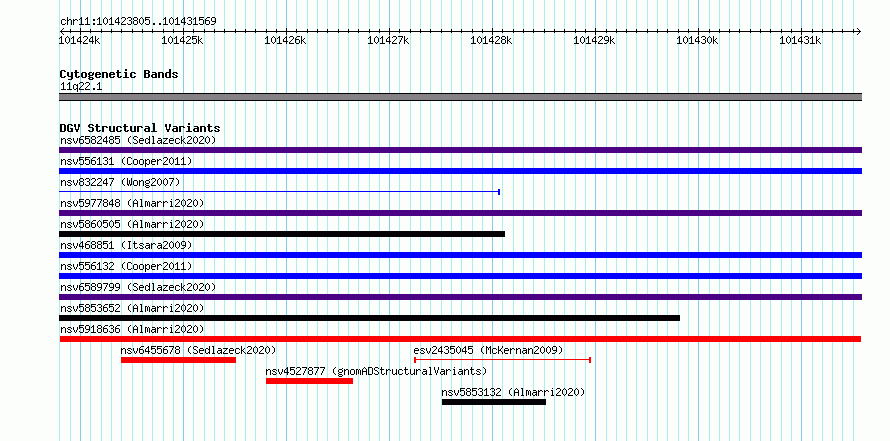Select purple bar under nsv6589799

[460, 297]
